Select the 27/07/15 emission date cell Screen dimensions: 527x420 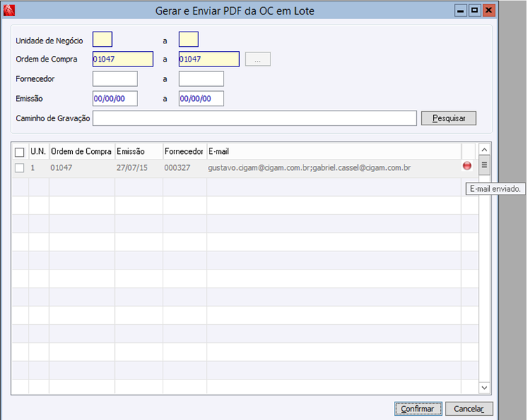coord(139,168)
